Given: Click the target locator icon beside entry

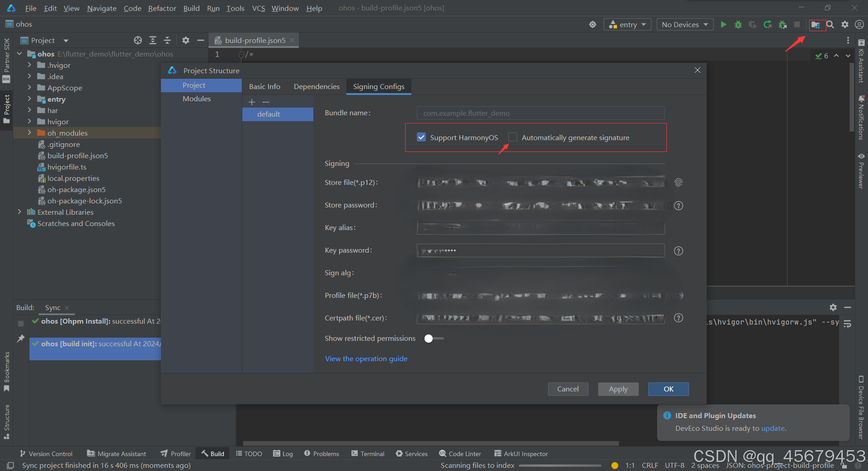Looking at the screenshot, I should (x=593, y=24).
